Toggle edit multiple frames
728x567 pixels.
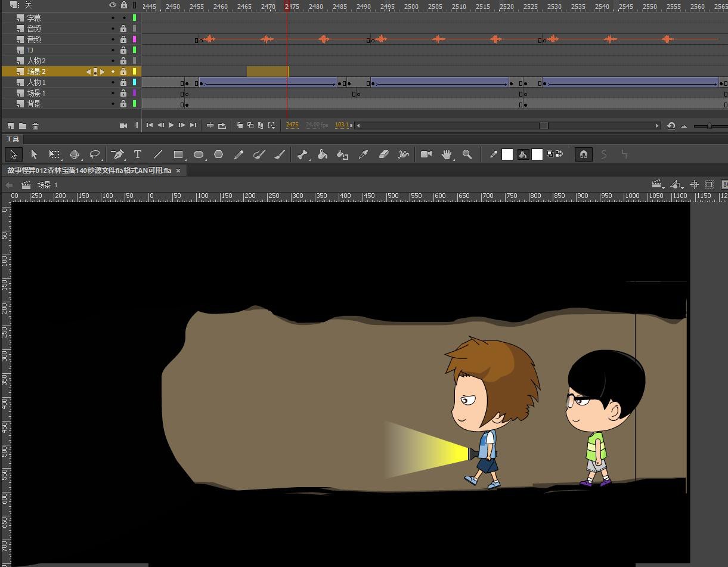[x=261, y=125]
